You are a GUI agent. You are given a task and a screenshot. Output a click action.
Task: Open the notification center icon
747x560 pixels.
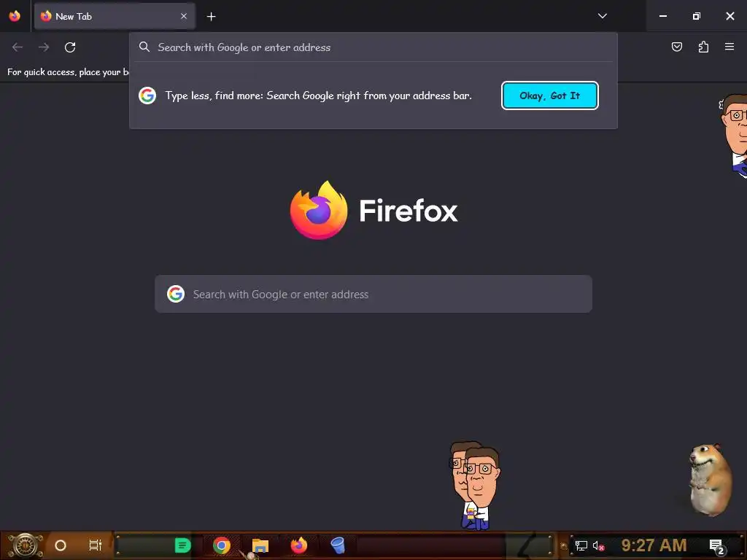pyautogui.click(x=717, y=546)
